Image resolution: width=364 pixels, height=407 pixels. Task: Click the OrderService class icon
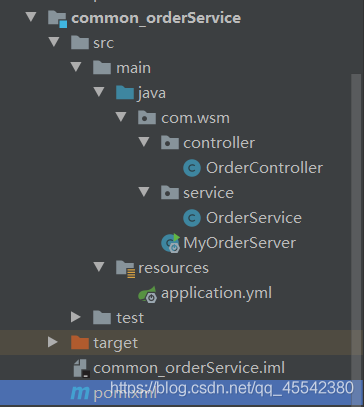click(x=192, y=218)
